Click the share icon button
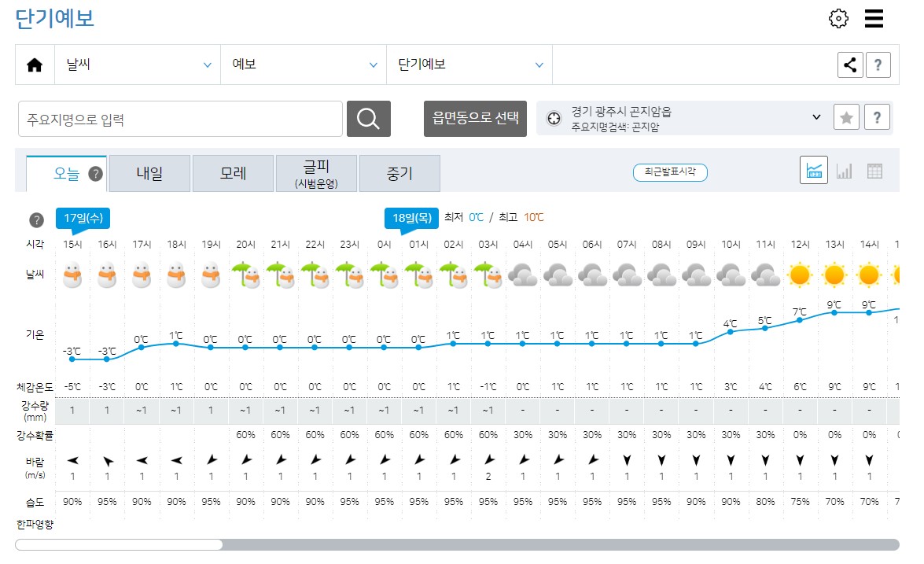924x564 pixels. coord(850,65)
